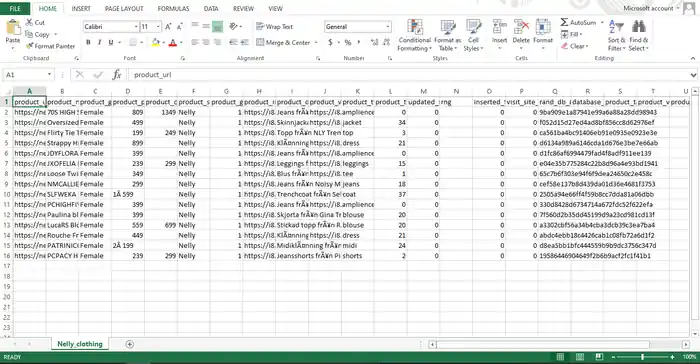
Task: Open the Name Box dropdown arrow
Action: pyautogui.click(x=49, y=75)
